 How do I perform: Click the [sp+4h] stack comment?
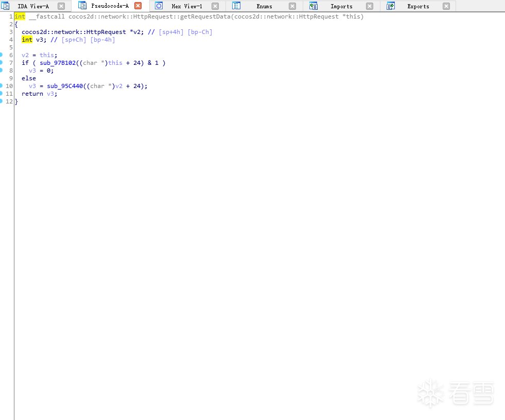[x=171, y=32]
